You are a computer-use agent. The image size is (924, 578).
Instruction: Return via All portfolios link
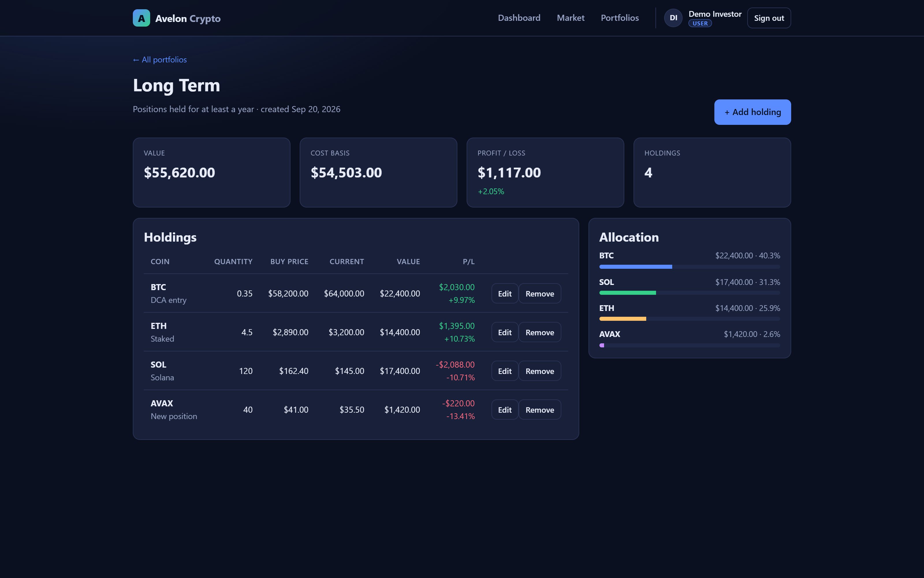tap(160, 60)
